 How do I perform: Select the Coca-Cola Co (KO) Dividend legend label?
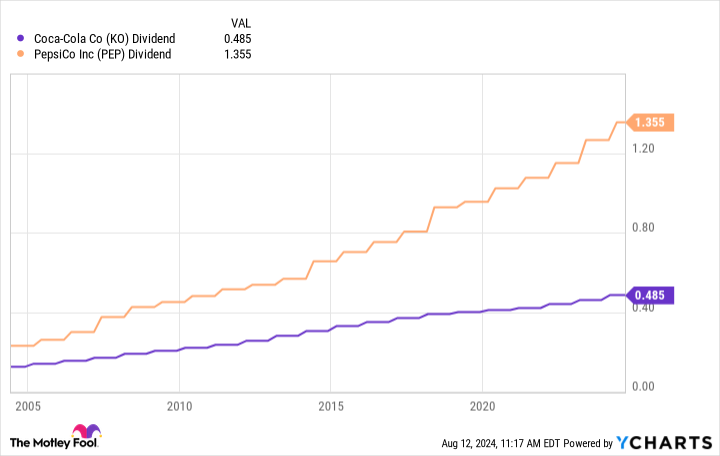pyautogui.click(x=104, y=39)
